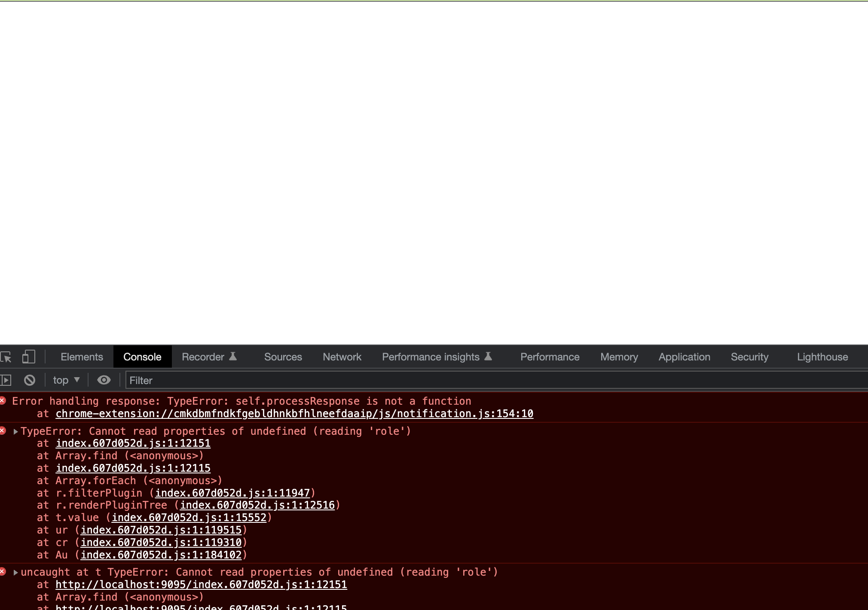Toggle the device toolbar icon
Image resolution: width=868 pixels, height=610 pixels.
coord(28,357)
